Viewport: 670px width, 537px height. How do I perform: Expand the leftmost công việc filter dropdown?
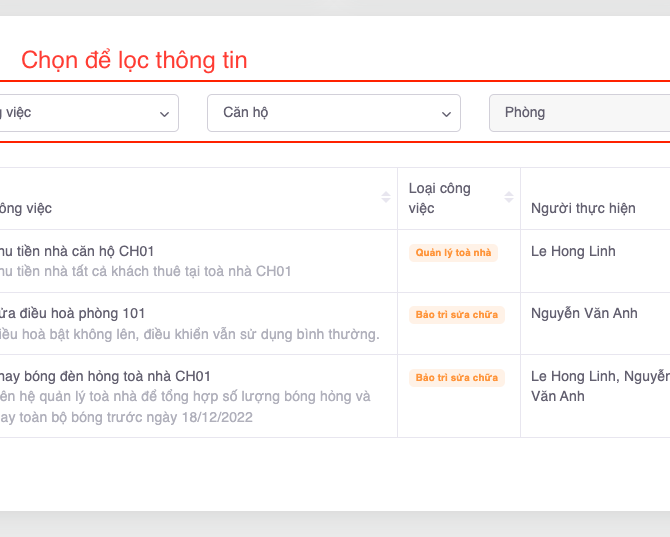[88, 113]
